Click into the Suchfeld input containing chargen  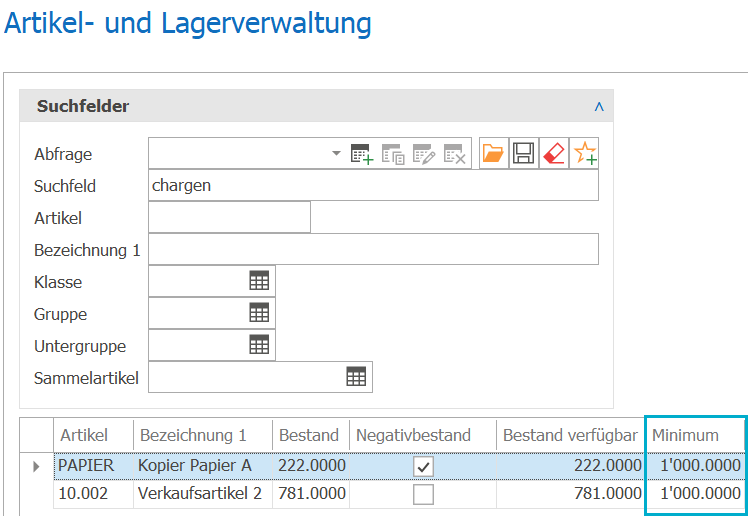(373, 186)
